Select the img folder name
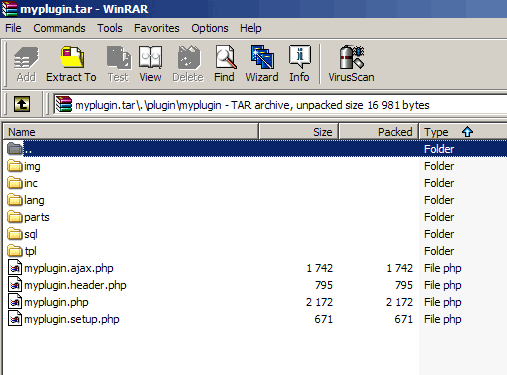The width and height of the screenshot is (507, 375). click(32, 166)
